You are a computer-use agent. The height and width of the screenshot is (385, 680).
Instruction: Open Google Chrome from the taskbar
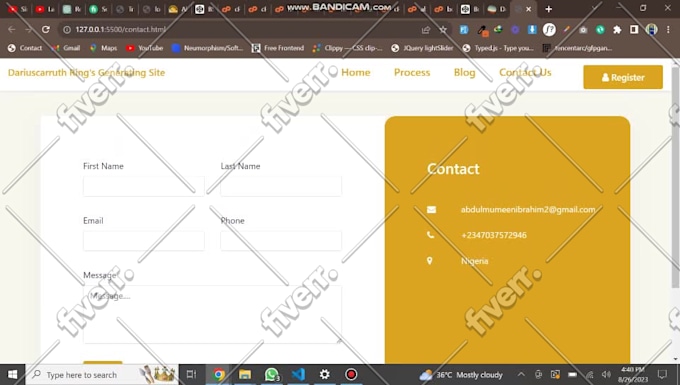pyautogui.click(x=219, y=374)
